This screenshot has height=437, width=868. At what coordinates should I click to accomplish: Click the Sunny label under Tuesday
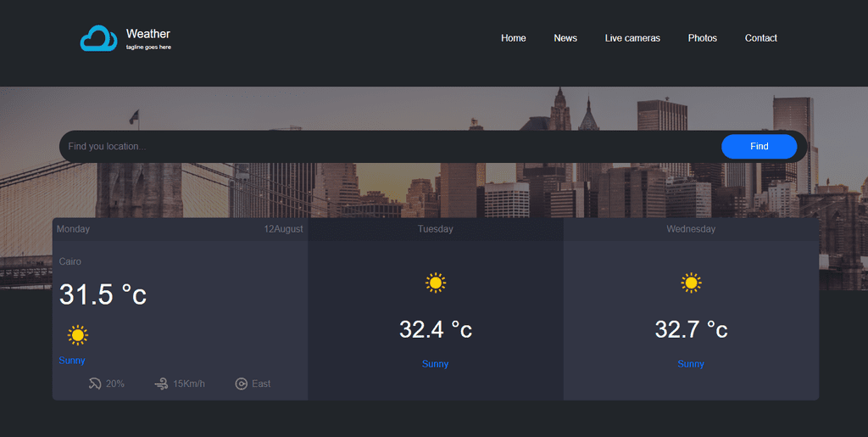coord(435,364)
